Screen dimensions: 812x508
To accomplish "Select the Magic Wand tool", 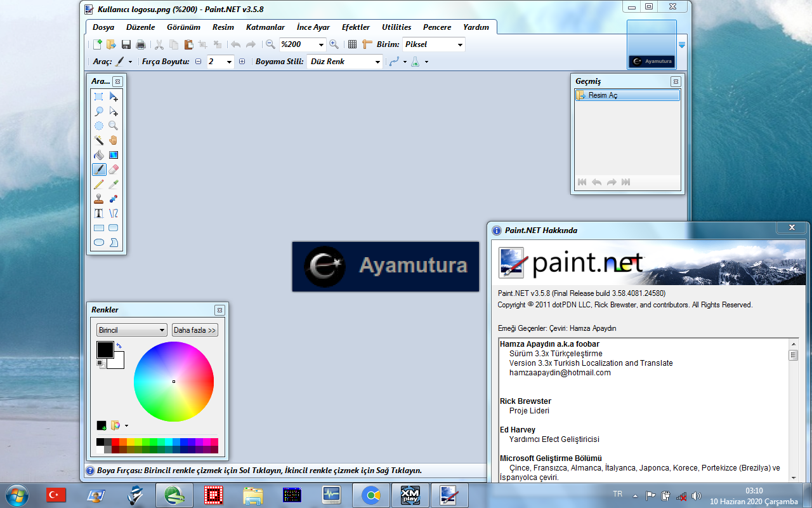I will tap(99, 140).
